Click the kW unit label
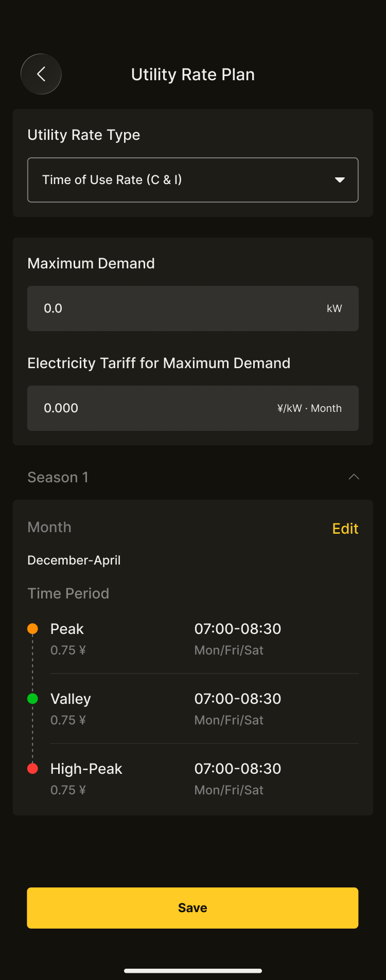The height and width of the screenshot is (980, 386). point(334,308)
